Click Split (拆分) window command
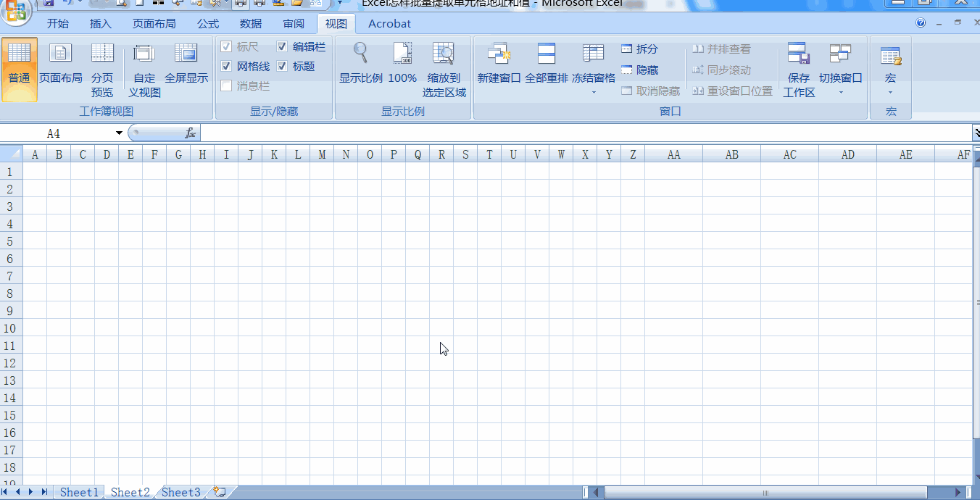Screen dimensions: 980x500 click(x=639, y=49)
